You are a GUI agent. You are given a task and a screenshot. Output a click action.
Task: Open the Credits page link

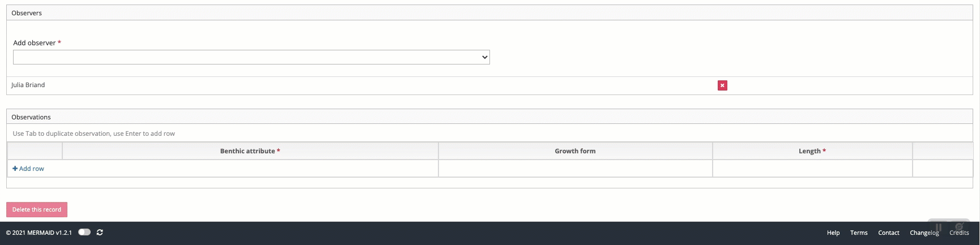[959, 233]
